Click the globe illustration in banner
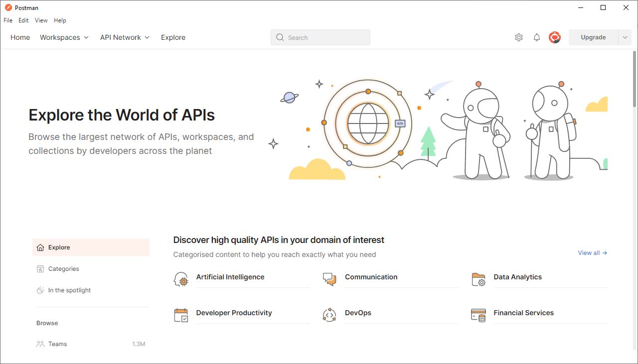 [x=368, y=123]
